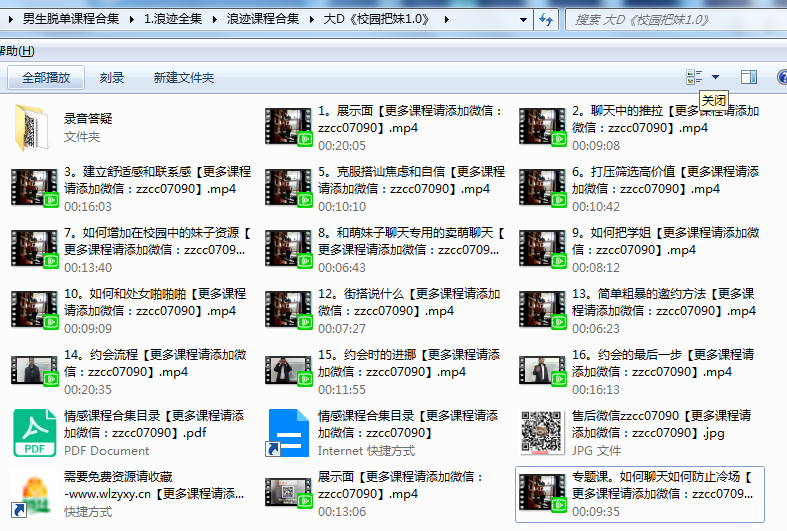Expand the chevron after 1.浪迹全集
Image resolution: width=787 pixels, height=531 pixels.
[214, 20]
